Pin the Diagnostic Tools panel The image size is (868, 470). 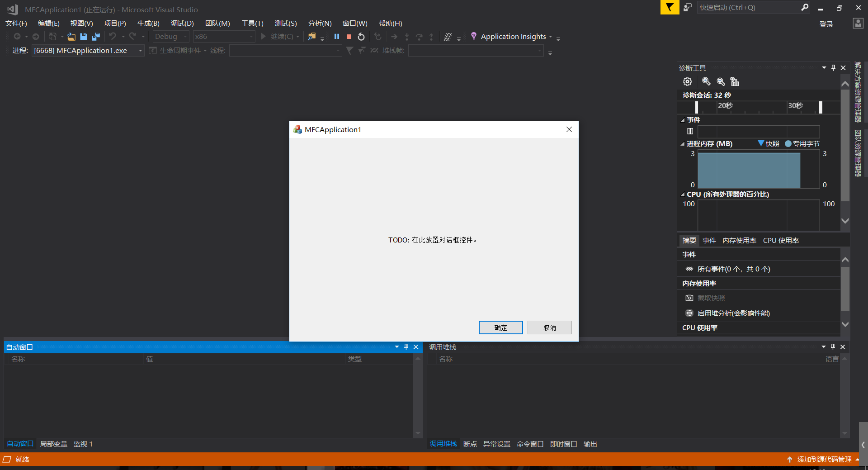tap(833, 68)
